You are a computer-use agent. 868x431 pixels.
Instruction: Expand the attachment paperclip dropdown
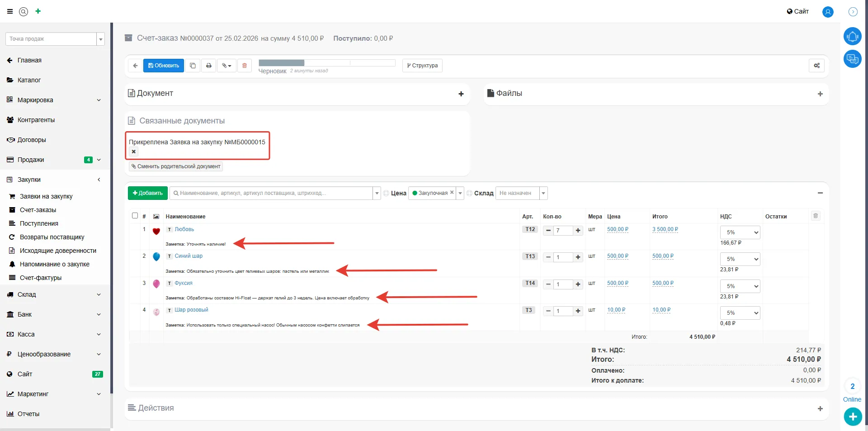click(226, 66)
